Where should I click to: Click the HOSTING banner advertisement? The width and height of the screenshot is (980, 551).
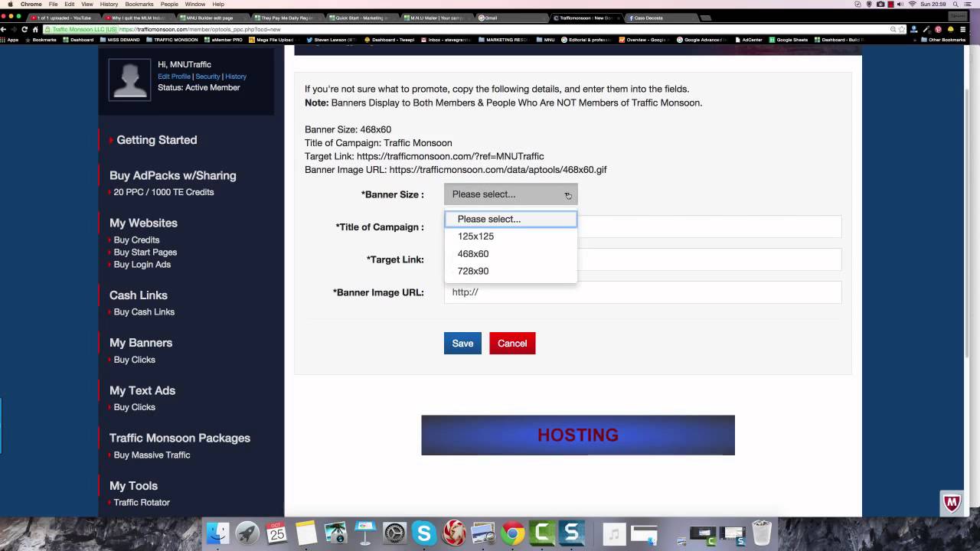tap(578, 435)
